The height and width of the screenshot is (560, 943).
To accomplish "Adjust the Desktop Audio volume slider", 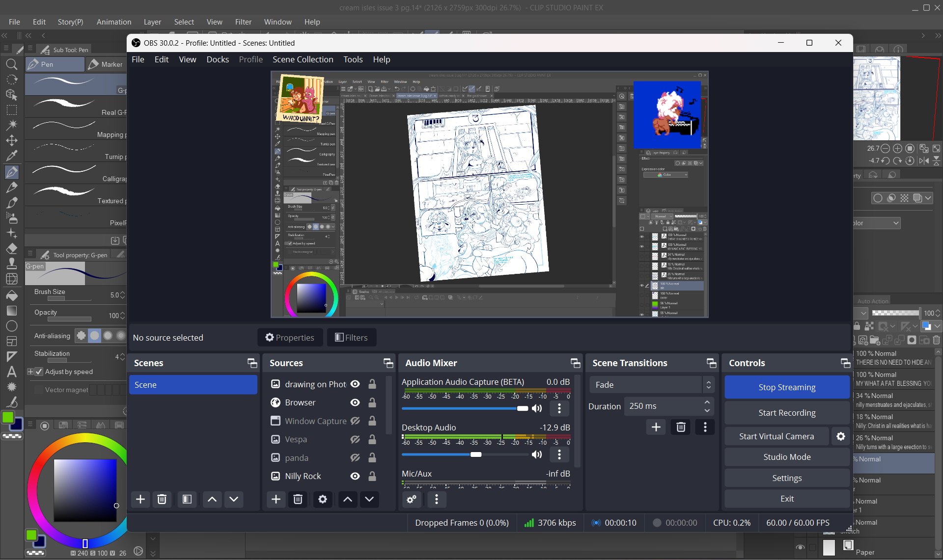I will point(475,454).
